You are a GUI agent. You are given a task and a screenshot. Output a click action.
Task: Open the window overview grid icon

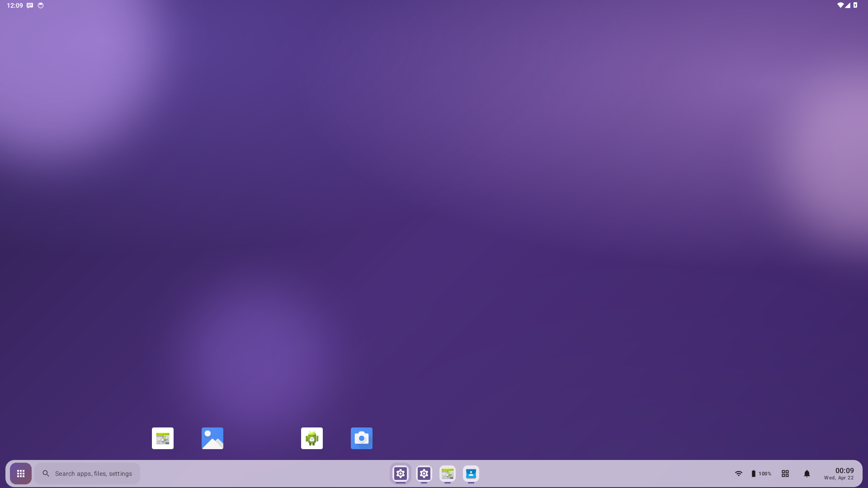(785, 474)
